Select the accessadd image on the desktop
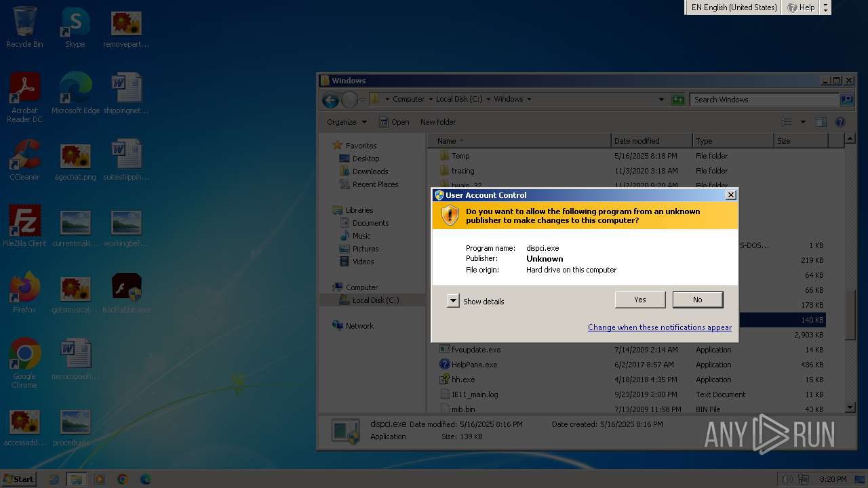This screenshot has height=488, width=868. pyautogui.click(x=24, y=426)
